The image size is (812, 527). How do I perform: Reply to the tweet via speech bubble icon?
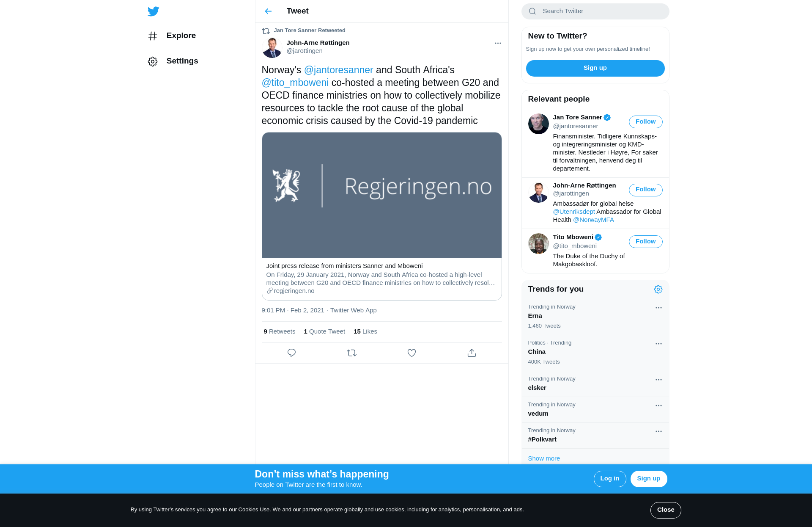(x=291, y=353)
